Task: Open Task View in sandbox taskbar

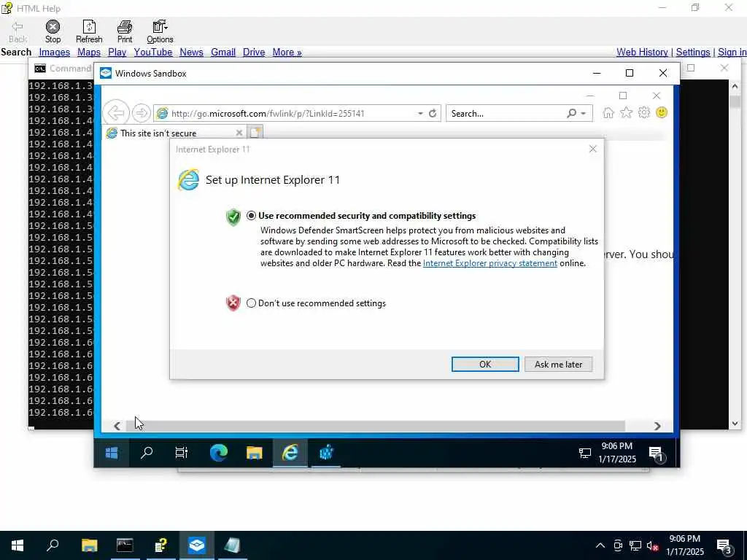Action: [182, 452]
